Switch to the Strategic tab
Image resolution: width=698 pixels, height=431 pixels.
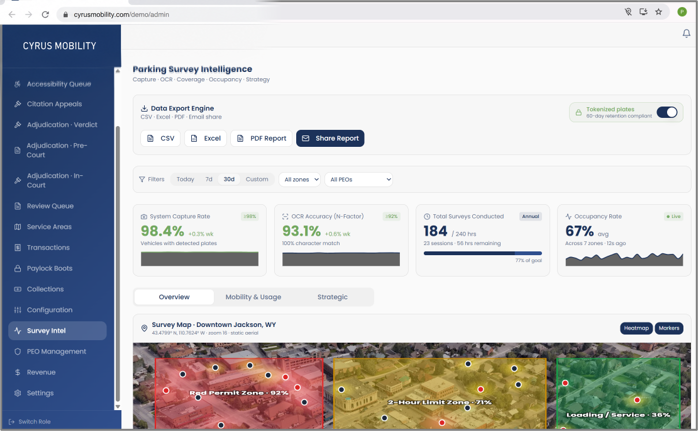[333, 297]
